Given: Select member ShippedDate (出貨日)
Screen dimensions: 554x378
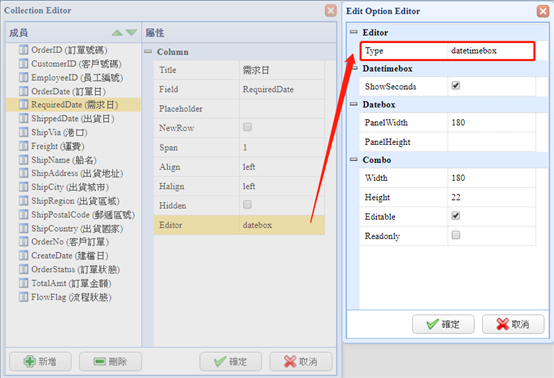Looking at the screenshot, I should tap(73, 118).
